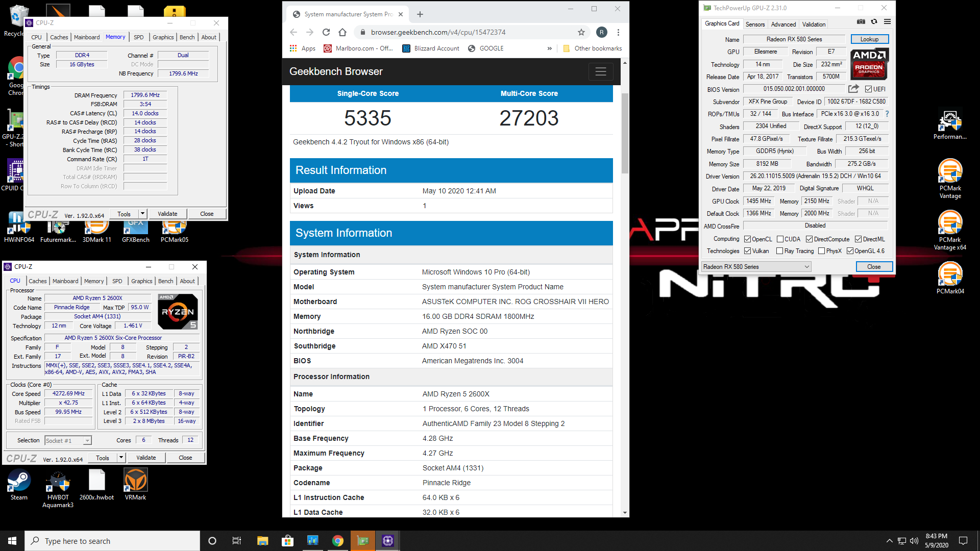Open the 2600x.hwbot file icon
The image size is (980, 551).
pyautogui.click(x=96, y=485)
